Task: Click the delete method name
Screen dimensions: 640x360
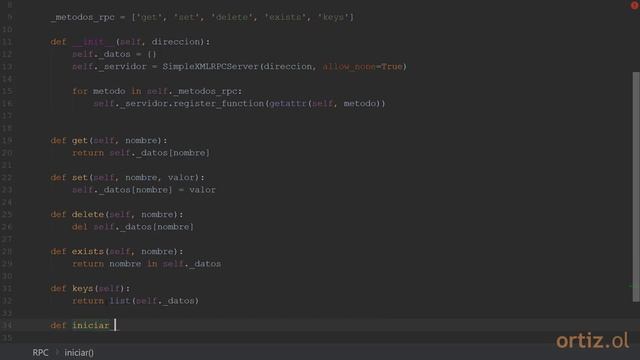Action: tap(88, 214)
